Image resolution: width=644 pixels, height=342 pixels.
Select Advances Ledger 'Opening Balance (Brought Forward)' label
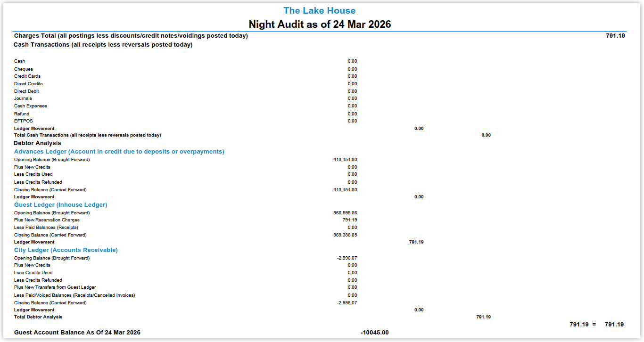pyautogui.click(x=52, y=160)
